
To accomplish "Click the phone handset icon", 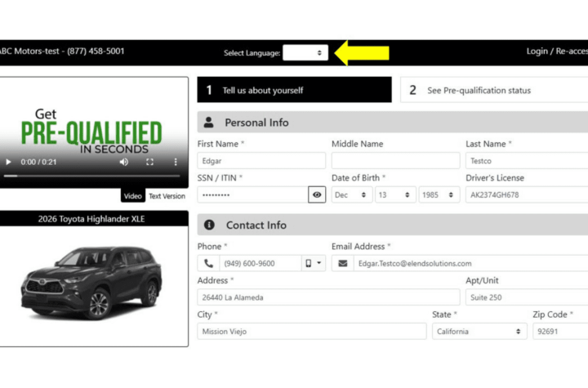I will click(209, 263).
